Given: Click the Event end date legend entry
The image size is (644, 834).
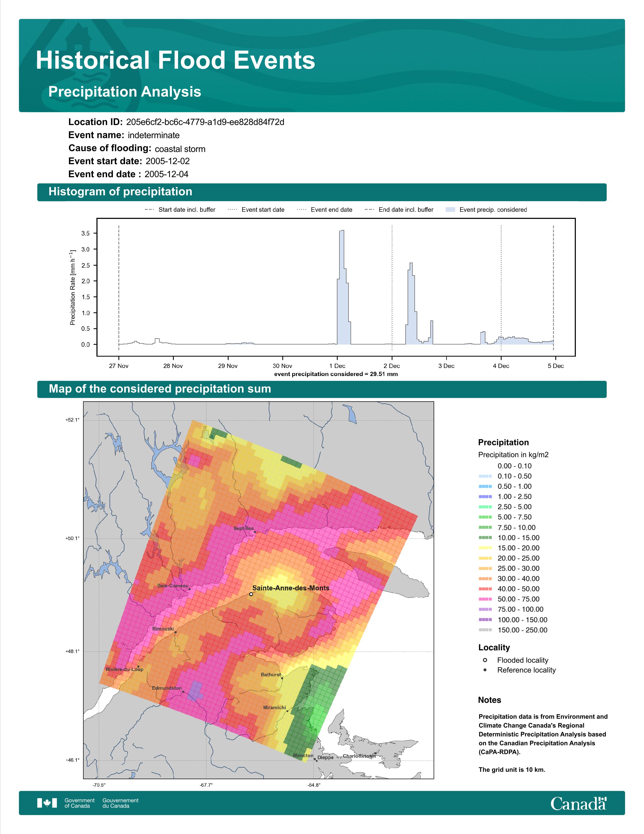Looking at the screenshot, I should coord(325,210).
